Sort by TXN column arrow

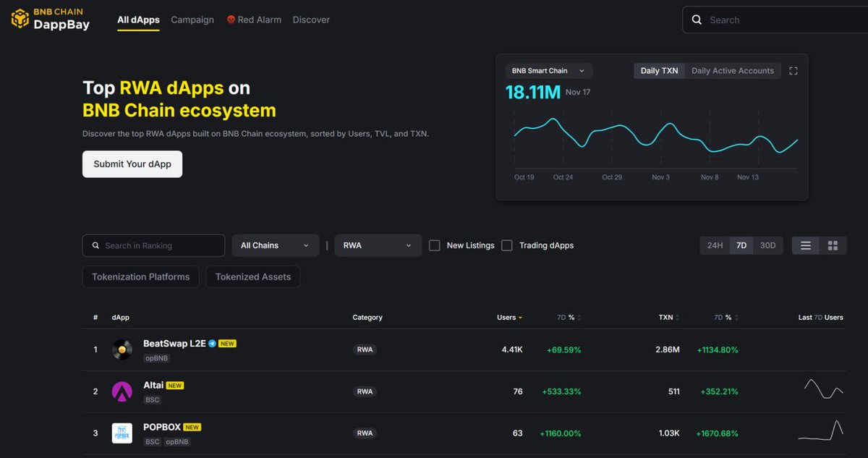(678, 318)
